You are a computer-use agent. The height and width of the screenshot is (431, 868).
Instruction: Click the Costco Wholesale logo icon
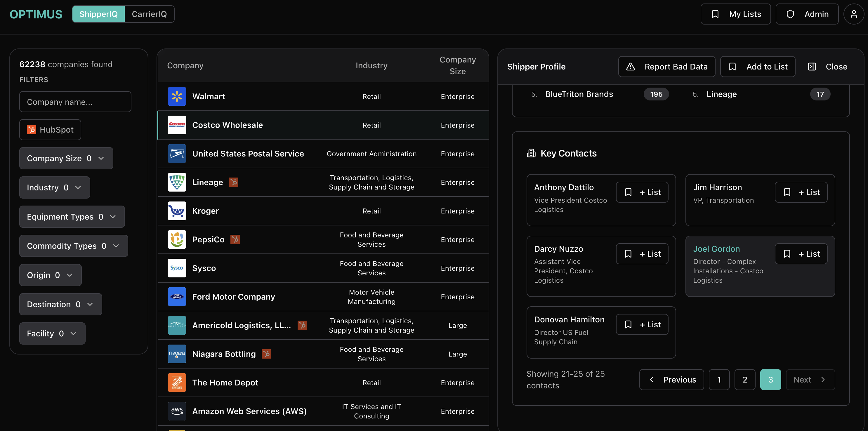coord(177,125)
